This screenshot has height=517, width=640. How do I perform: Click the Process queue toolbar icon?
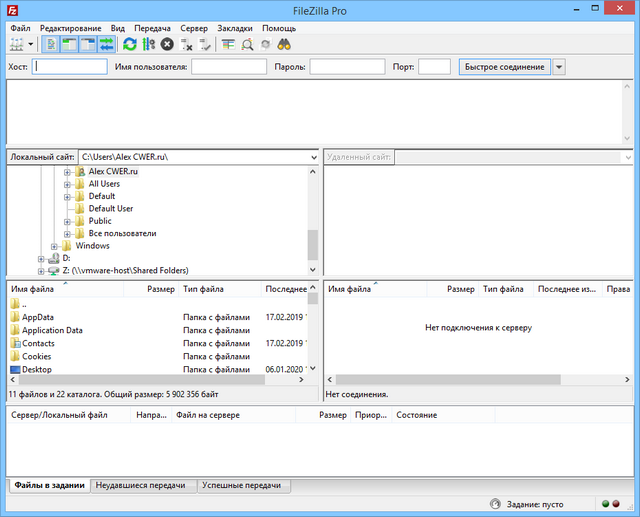[149, 44]
